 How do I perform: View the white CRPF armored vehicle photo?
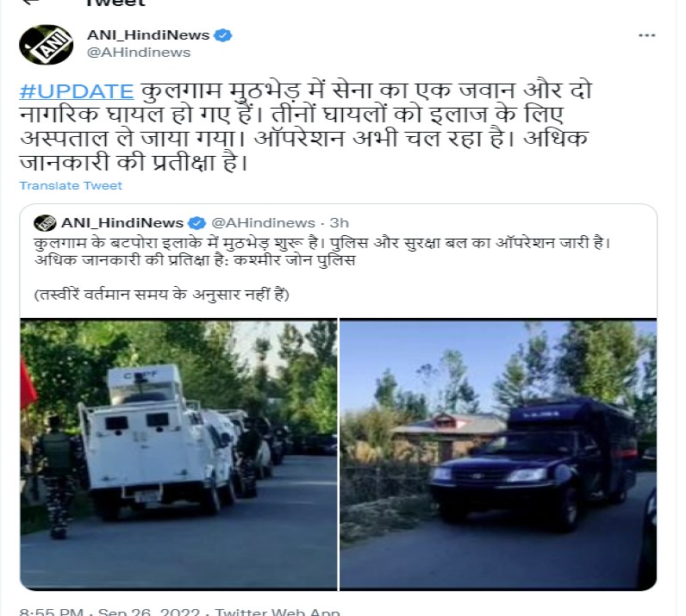178,454
